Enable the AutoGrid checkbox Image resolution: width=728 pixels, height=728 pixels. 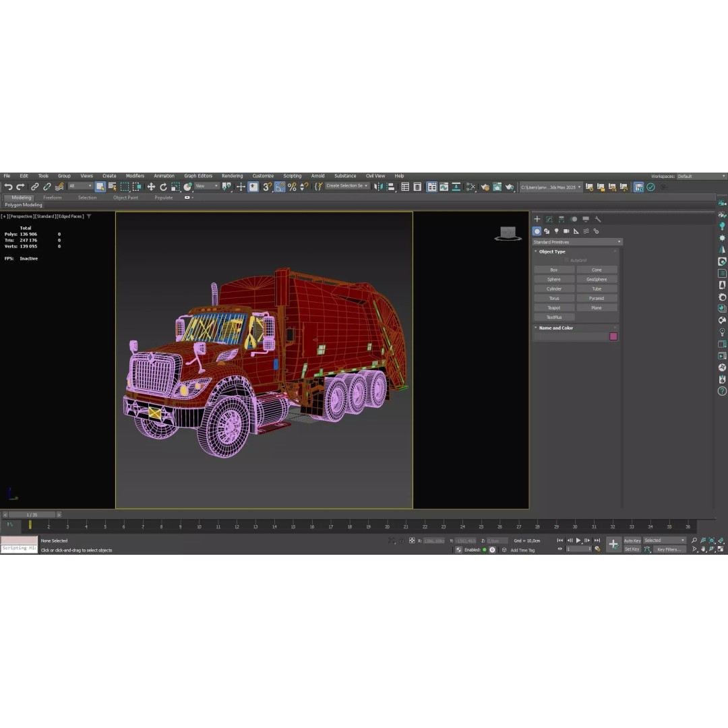click(566, 260)
